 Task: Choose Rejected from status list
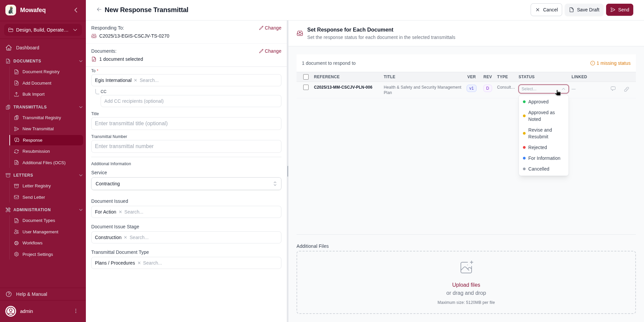coord(537,147)
